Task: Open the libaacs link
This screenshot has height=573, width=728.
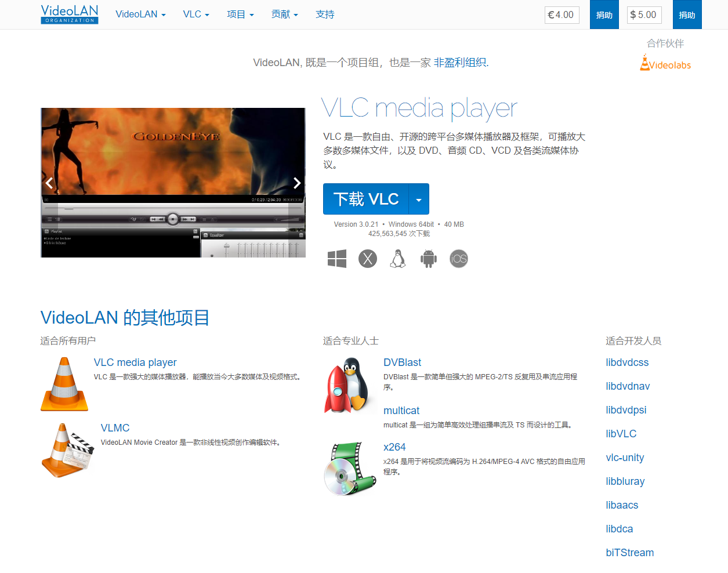Action: 622,505
